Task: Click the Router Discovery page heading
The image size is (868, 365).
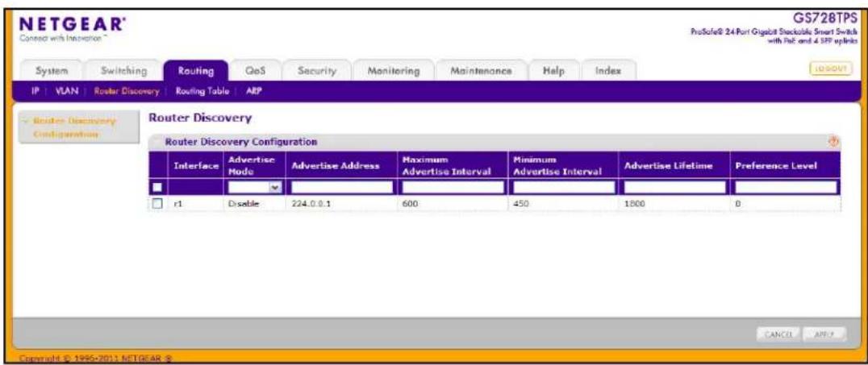Action: [x=200, y=118]
